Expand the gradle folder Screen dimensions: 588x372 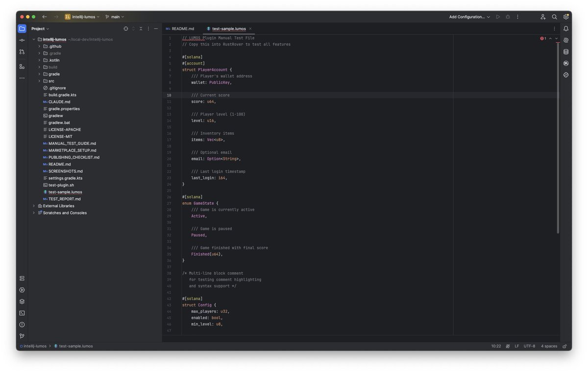(x=39, y=74)
